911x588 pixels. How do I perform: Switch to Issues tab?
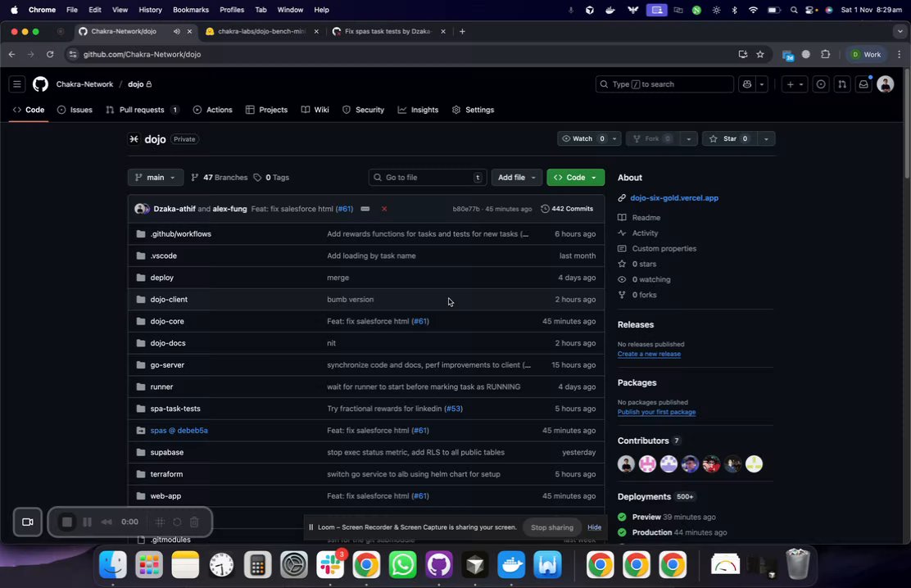[x=75, y=110]
